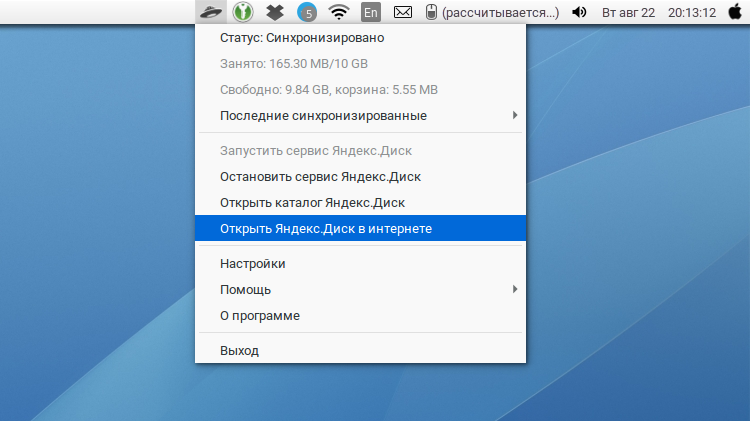
Task: Open the Помощь menu entry
Action: [360, 289]
